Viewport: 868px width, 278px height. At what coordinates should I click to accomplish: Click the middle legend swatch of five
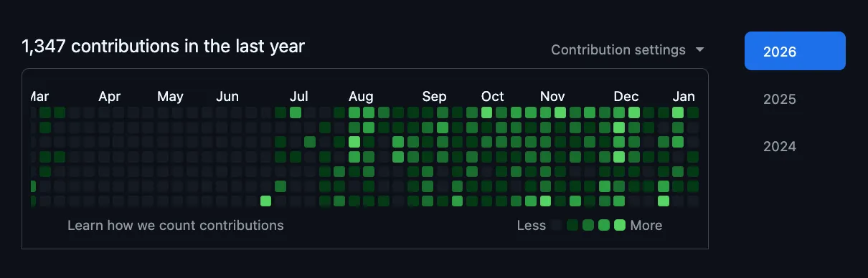pyautogui.click(x=588, y=225)
